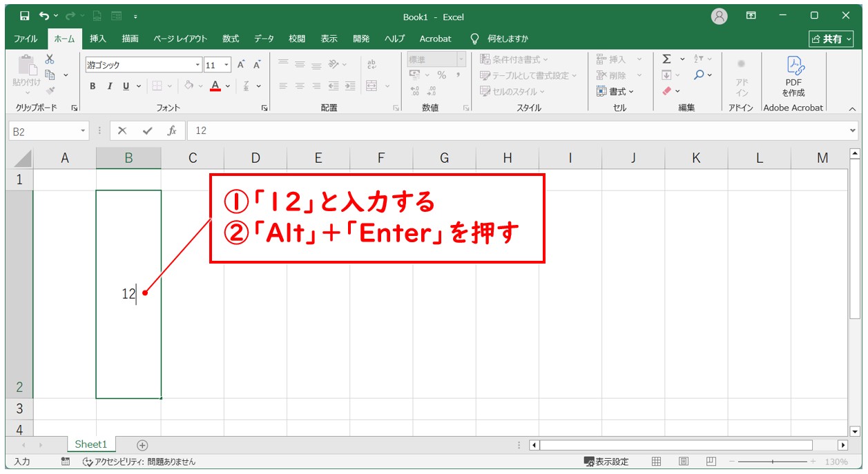This screenshot has width=868, height=474.
Task: Click the Find and Select magnifier icon
Action: pyautogui.click(x=700, y=75)
